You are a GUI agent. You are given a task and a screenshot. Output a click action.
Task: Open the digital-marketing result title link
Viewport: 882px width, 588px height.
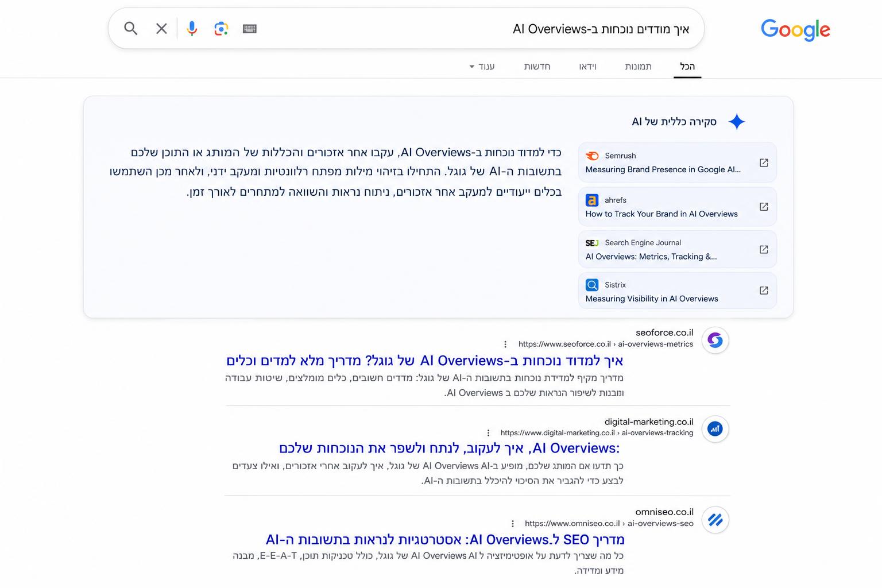(x=450, y=448)
